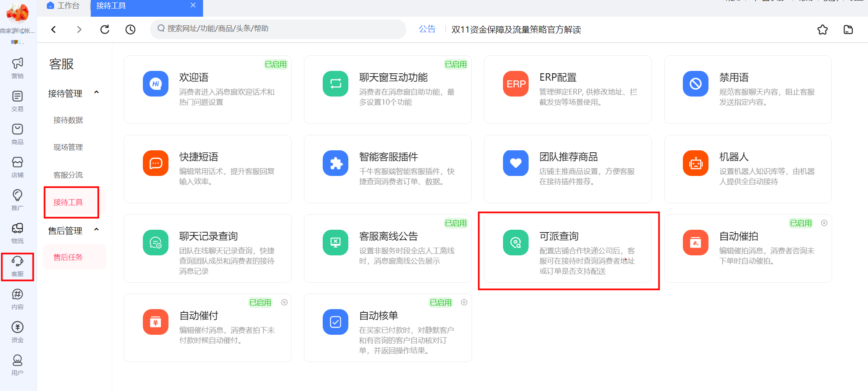Image resolution: width=868 pixels, height=391 pixels.
Task: Open settings gear on 自动催付 card
Action: [x=284, y=302]
